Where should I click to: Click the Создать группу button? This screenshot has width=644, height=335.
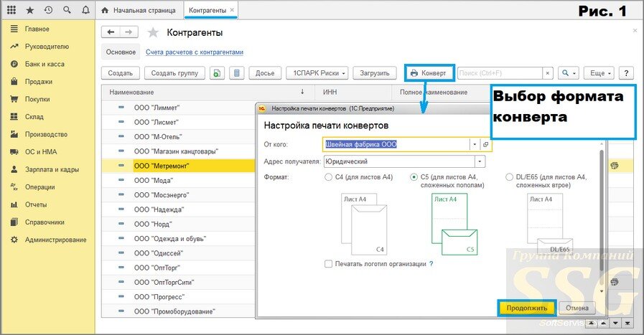click(x=174, y=73)
